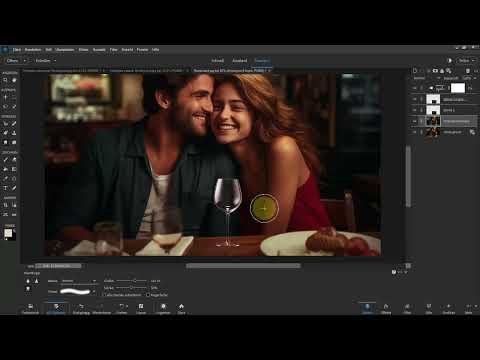Select the Move tool

pyautogui.click(x=5, y=97)
